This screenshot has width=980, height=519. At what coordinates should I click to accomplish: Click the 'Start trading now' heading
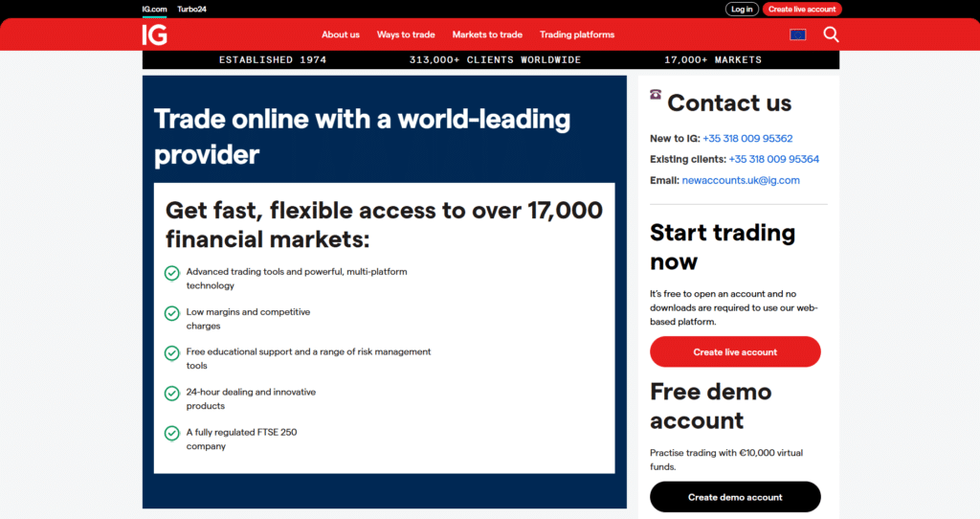pos(723,247)
